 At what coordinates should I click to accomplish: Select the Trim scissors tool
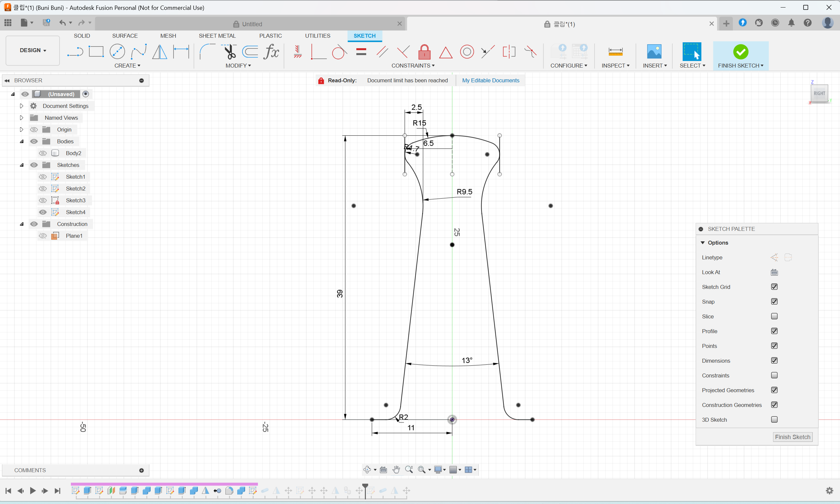(230, 51)
